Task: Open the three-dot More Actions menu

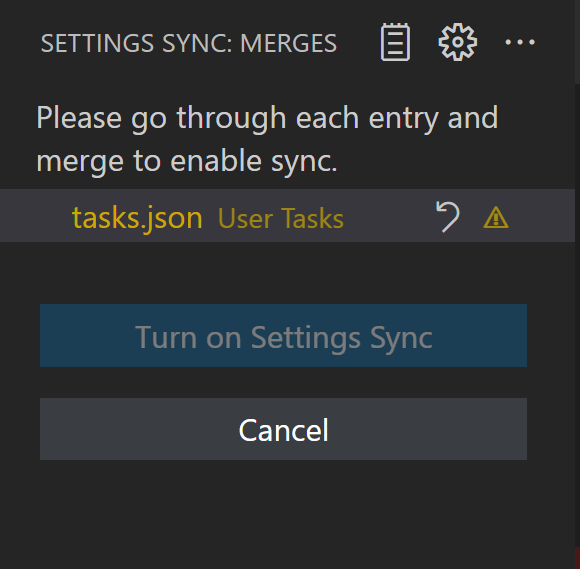Action: click(520, 42)
